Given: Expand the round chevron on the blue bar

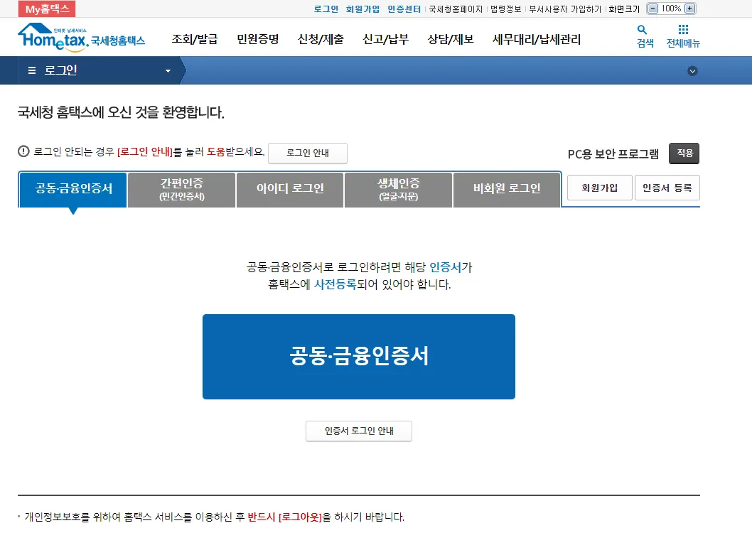Looking at the screenshot, I should coord(692,71).
